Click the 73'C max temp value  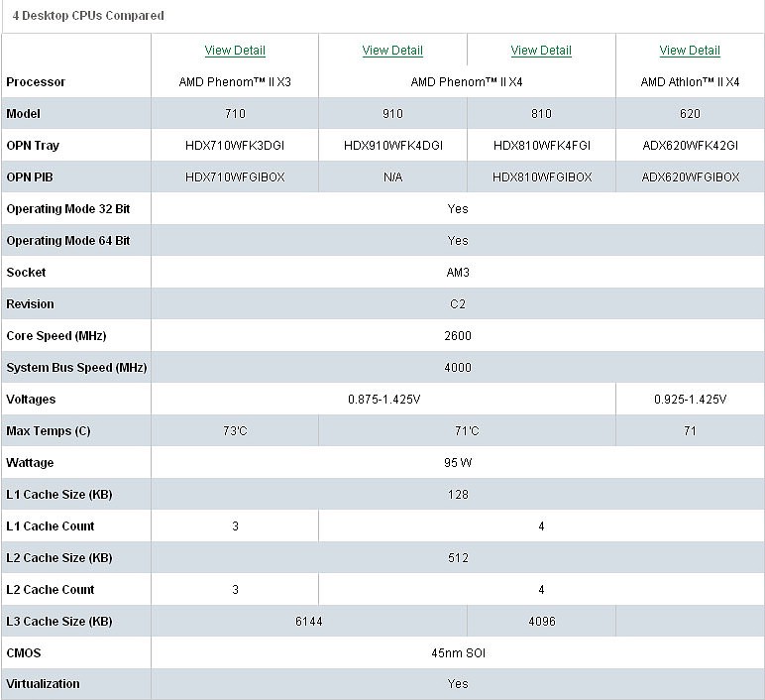pyautogui.click(x=235, y=431)
